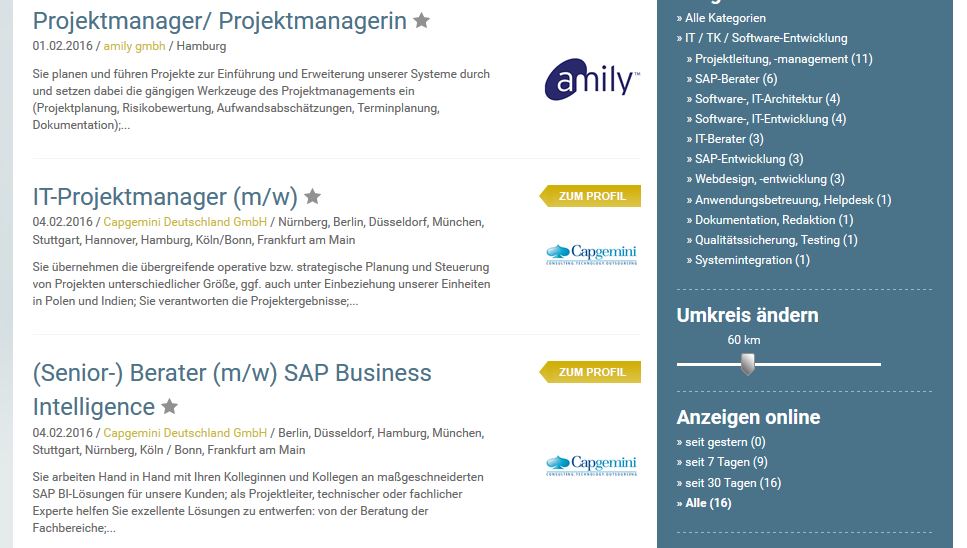Open Capgemini Deutschland GmbH link in IT-Projektmanager listing
The width and height of the screenshot is (967, 548).
[185, 222]
